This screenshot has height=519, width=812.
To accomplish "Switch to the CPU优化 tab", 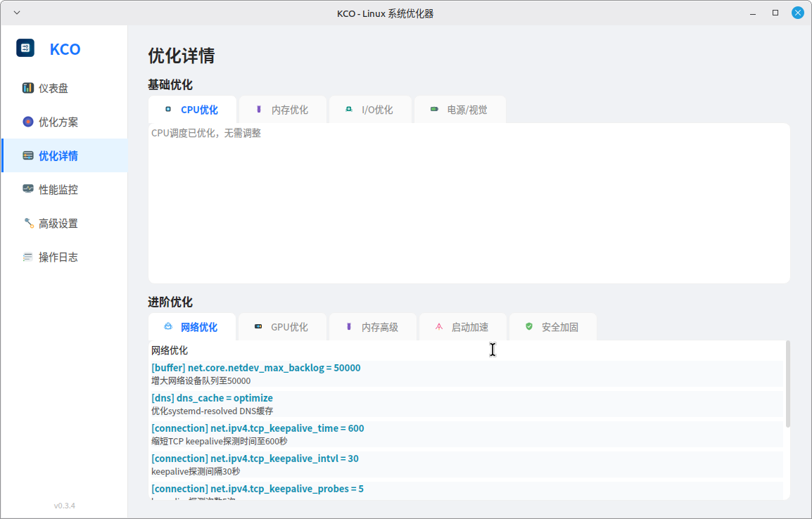I will pos(192,110).
